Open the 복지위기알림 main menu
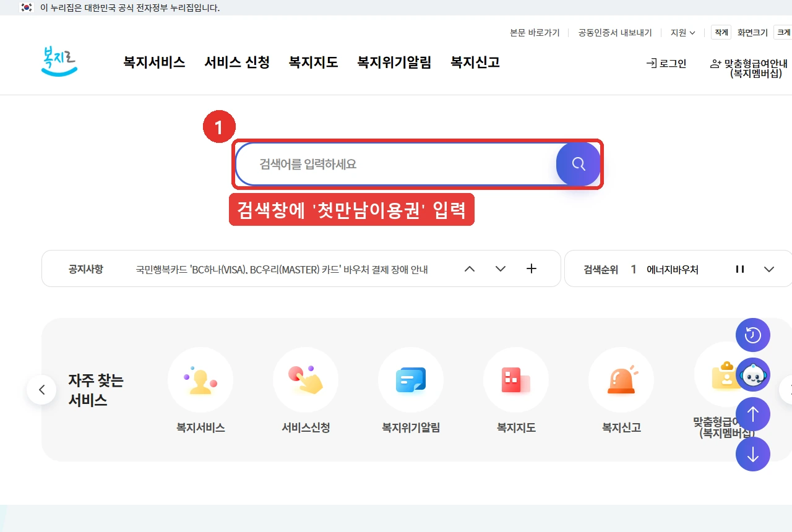 394,62
